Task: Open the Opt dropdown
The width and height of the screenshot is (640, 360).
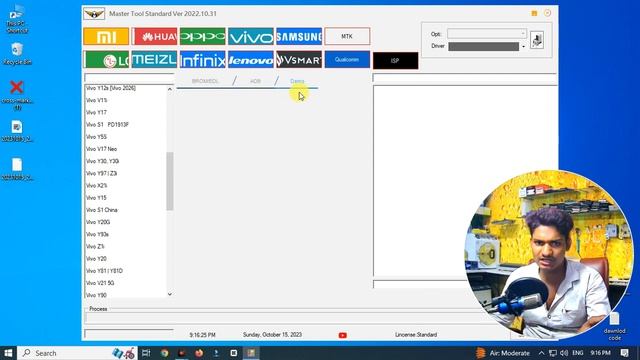Action: click(x=487, y=33)
